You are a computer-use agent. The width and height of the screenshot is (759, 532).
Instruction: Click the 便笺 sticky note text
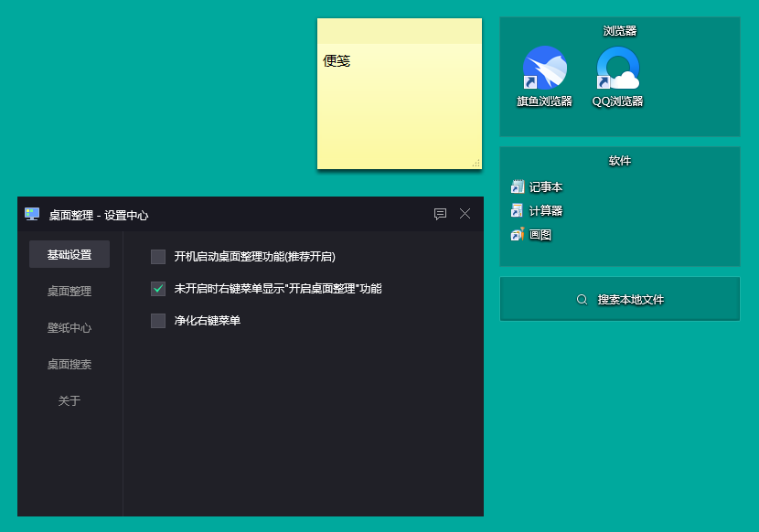[337, 62]
